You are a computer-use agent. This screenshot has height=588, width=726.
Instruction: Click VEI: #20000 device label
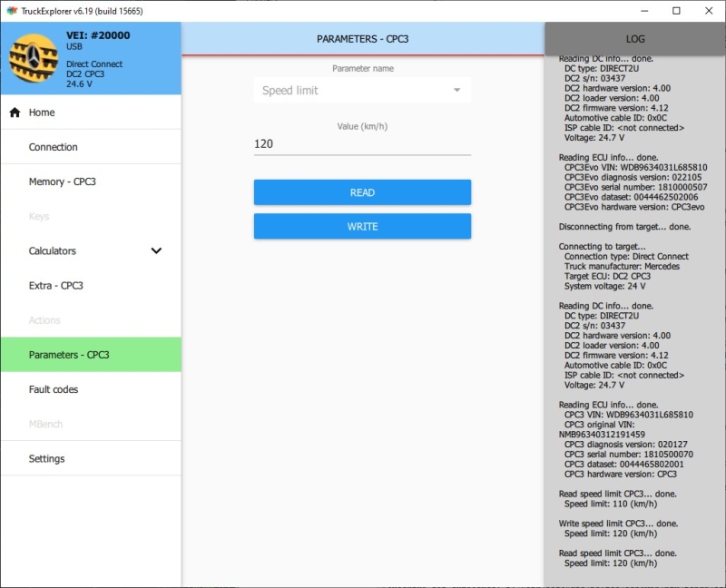click(x=98, y=35)
